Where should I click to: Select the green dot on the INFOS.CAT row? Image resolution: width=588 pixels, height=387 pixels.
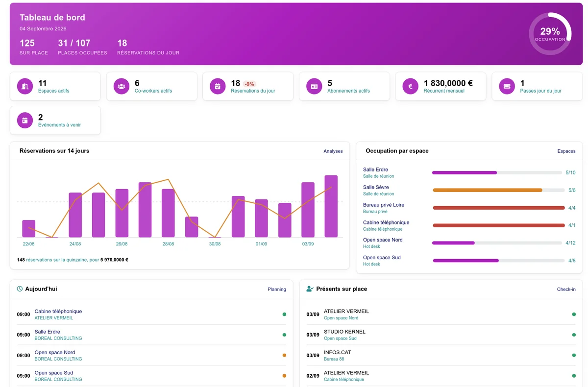[x=574, y=355]
